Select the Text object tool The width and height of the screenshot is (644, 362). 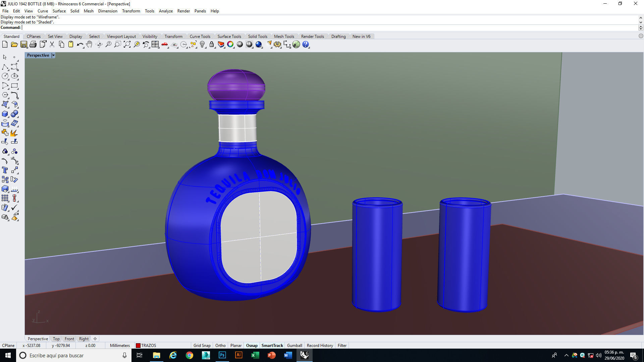(5, 170)
